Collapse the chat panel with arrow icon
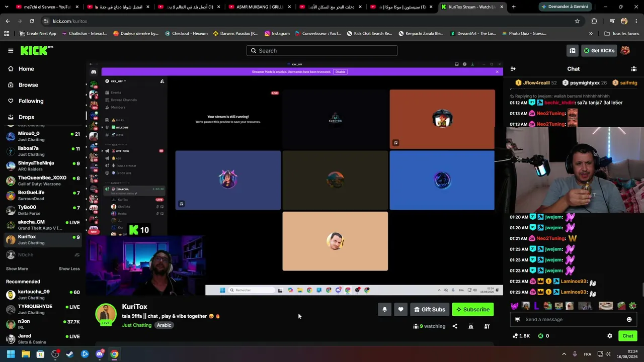 (513, 69)
